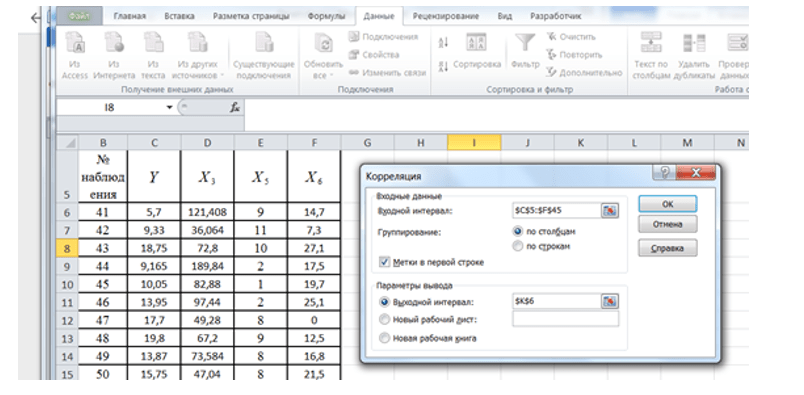Click observation number 47 cell

point(103,320)
